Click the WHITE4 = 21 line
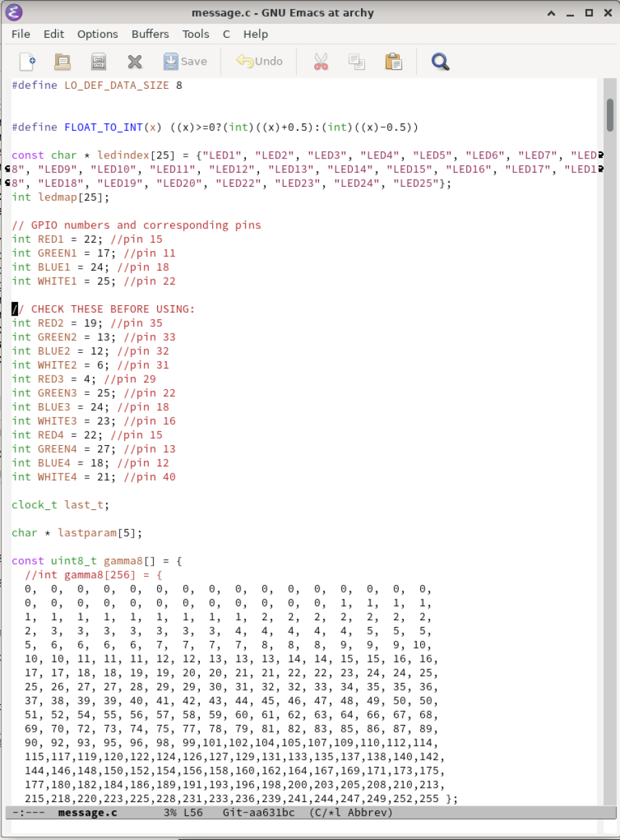Image resolution: width=620 pixels, height=840 pixels. pyautogui.click(x=94, y=477)
